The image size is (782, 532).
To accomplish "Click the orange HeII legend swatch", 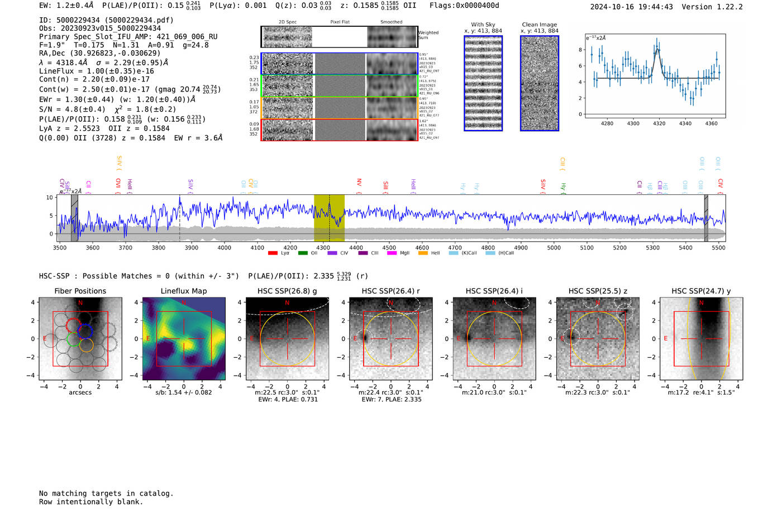I will tap(423, 253).
